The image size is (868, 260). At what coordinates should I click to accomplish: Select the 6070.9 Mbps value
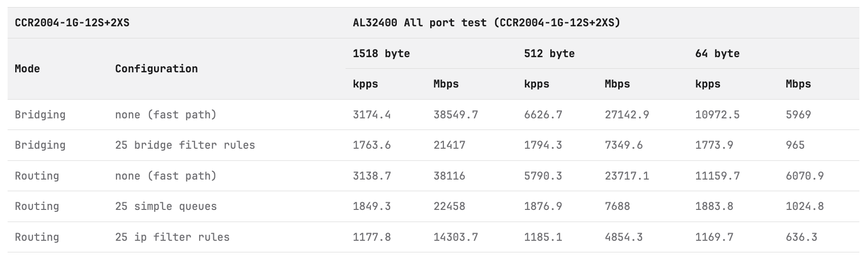point(805,176)
